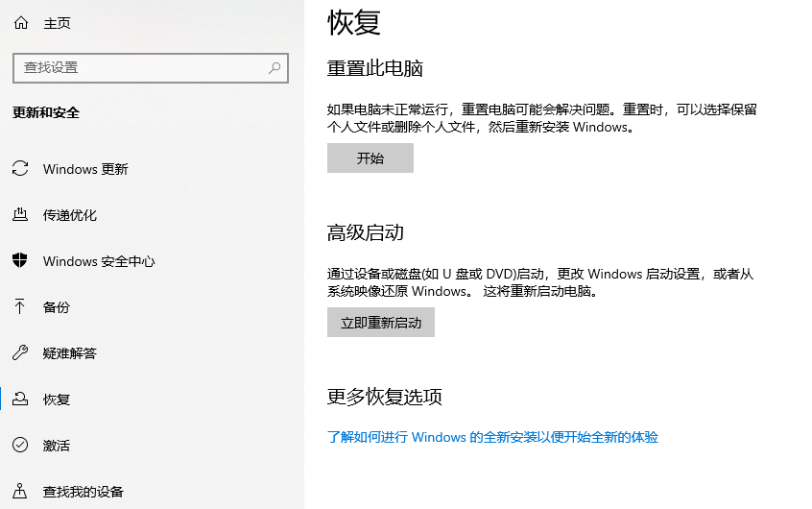Open the 激活 activation page

pyautogui.click(x=57, y=446)
